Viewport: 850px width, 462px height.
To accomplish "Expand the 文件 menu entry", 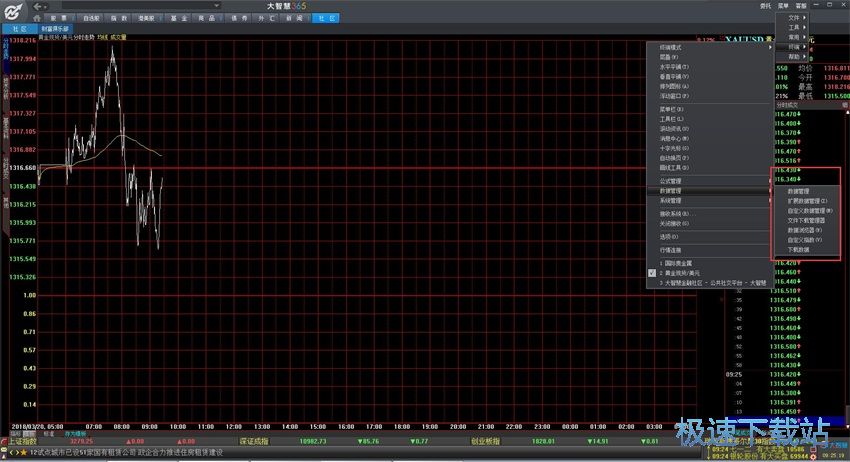I will coord(793,17).
